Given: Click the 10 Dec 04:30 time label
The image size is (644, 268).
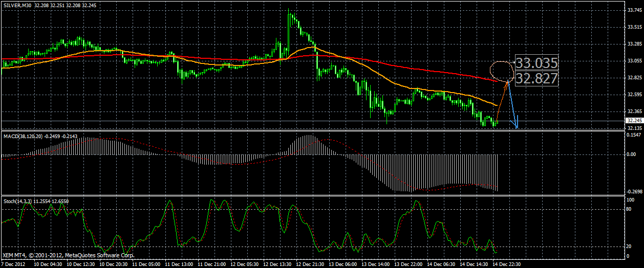Looking at the screenshot, I should (x=49, y=264).
